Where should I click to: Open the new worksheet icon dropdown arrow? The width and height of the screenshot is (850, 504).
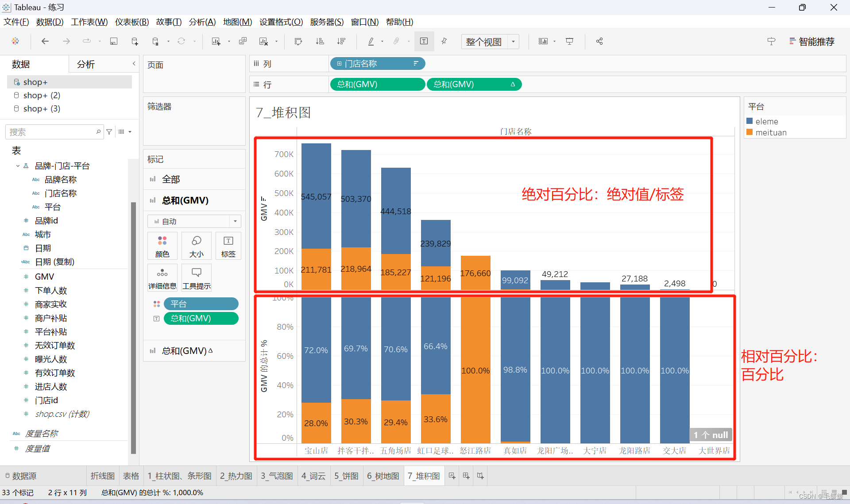click(x=229, y=42)
